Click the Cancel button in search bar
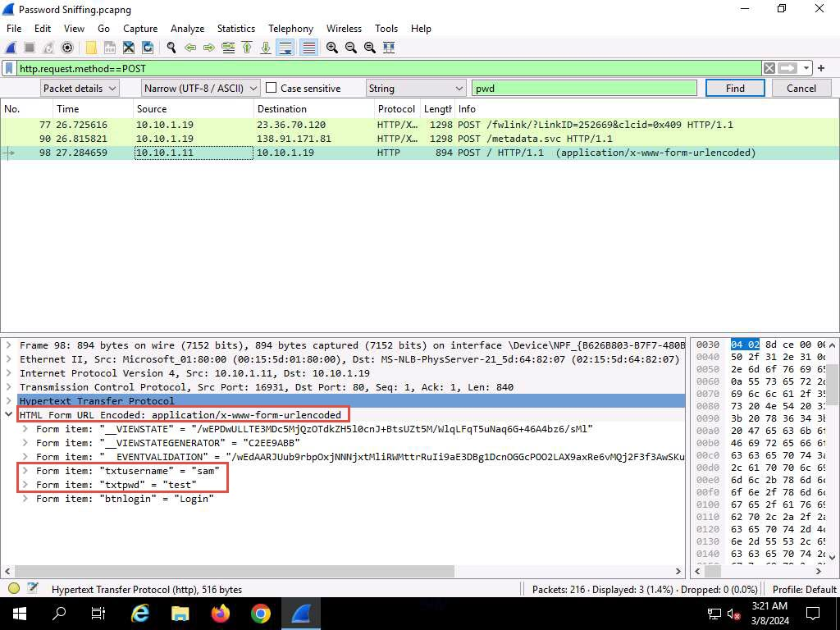The image size is (840, 630). (801, 89)
